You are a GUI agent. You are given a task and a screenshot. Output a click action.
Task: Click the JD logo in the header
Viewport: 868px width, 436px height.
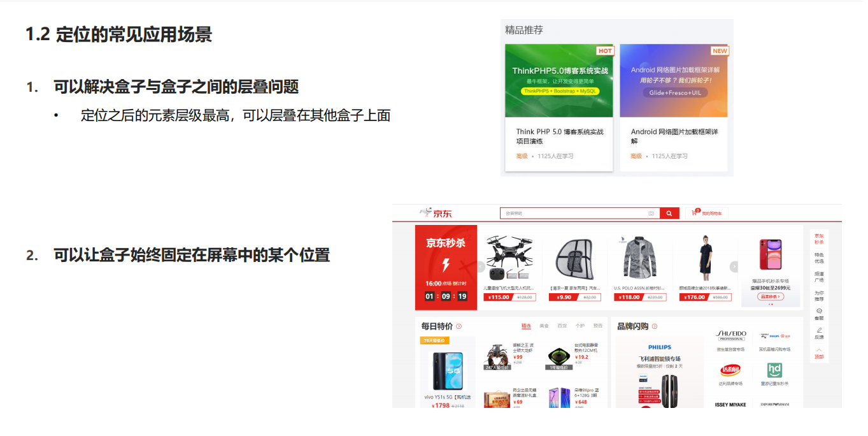click(x=436, y=213)
